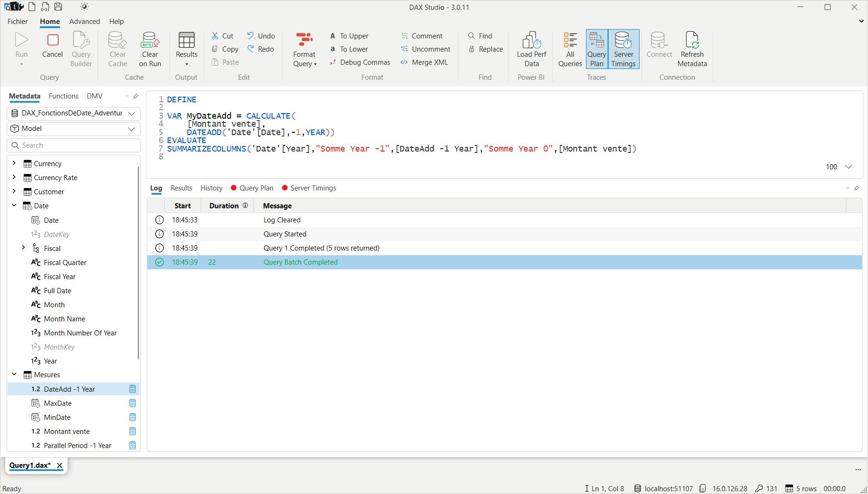This screenshot has height=494, width=868.
Task: Click the status bar more-options ellipsis
Action: pyautogui.click(x=858, y=470)
